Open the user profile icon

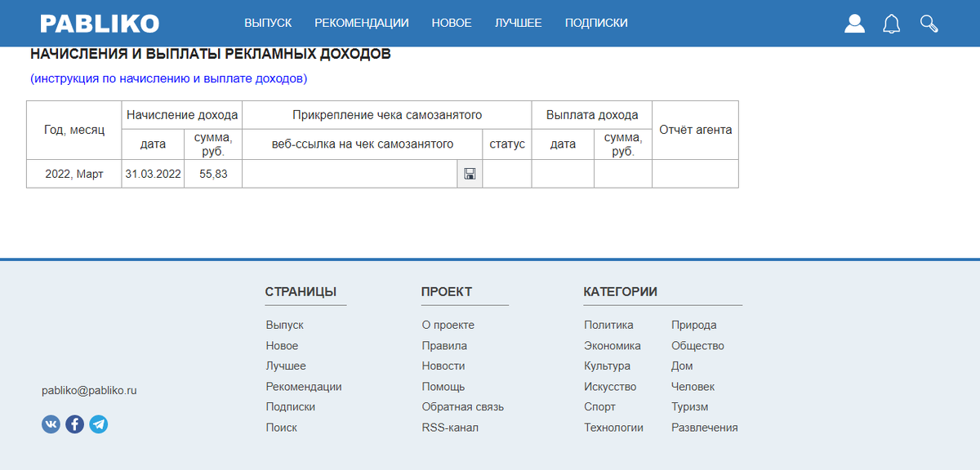click(x=854, y=24)
